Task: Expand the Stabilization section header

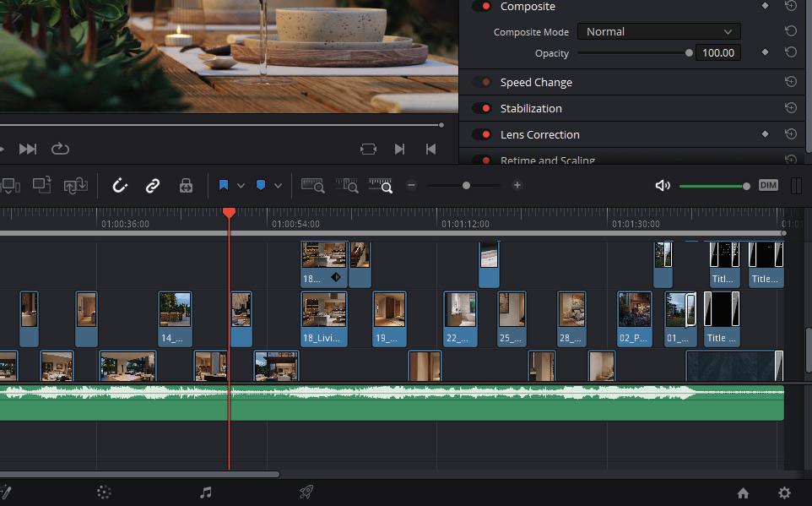Action: pos(531,108)
